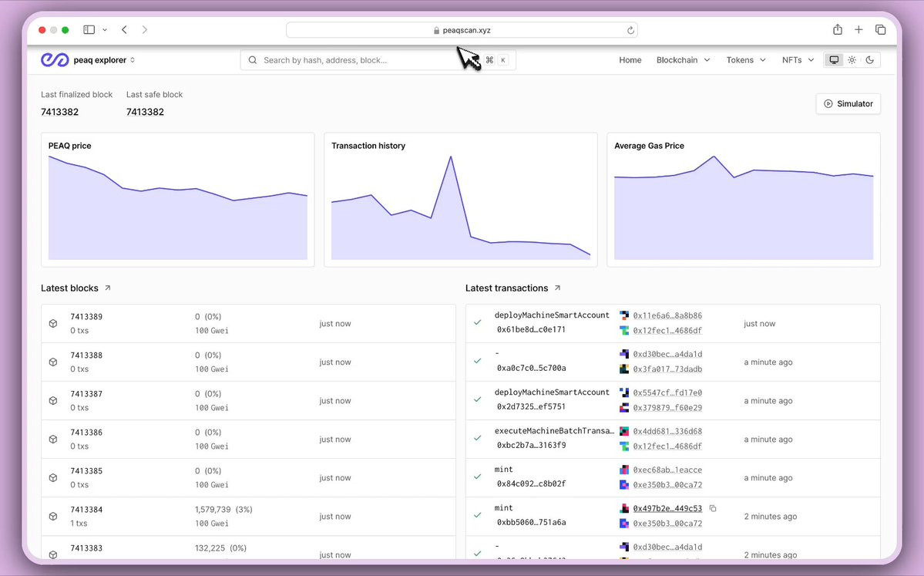
Task: Click cube icon of block 7413388
Action: click(x=53, y=362)
